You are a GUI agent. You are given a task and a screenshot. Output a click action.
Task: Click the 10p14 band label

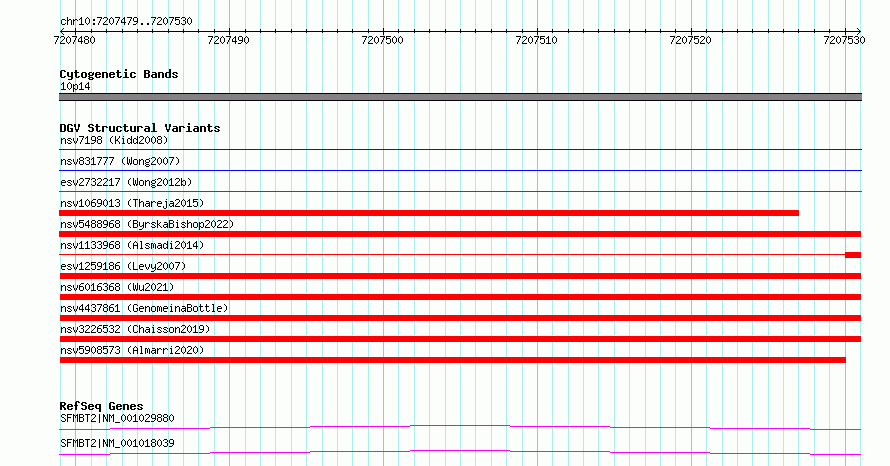coord(75,86)
